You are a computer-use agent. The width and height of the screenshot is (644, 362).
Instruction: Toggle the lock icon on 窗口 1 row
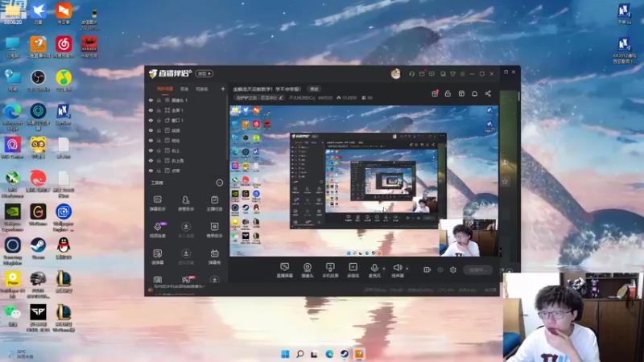point(159,120)
